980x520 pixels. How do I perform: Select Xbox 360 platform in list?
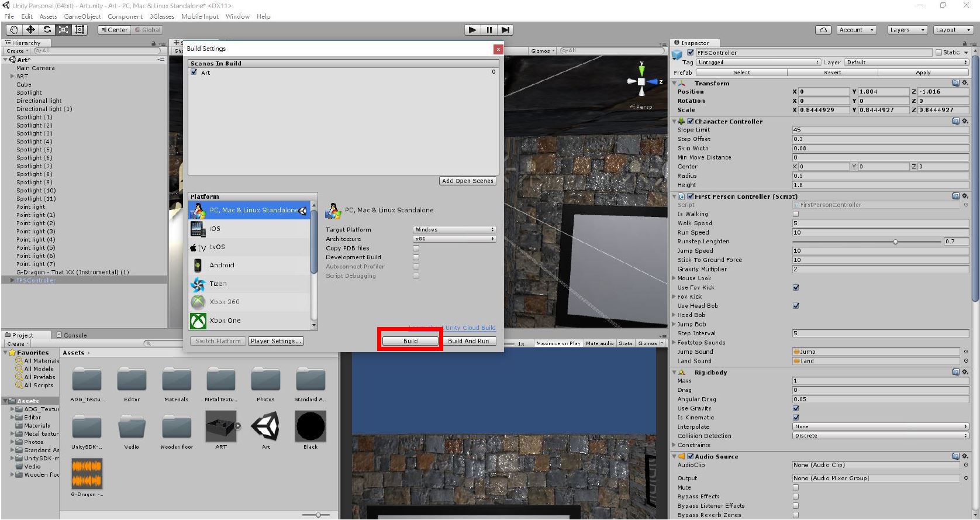250,302
